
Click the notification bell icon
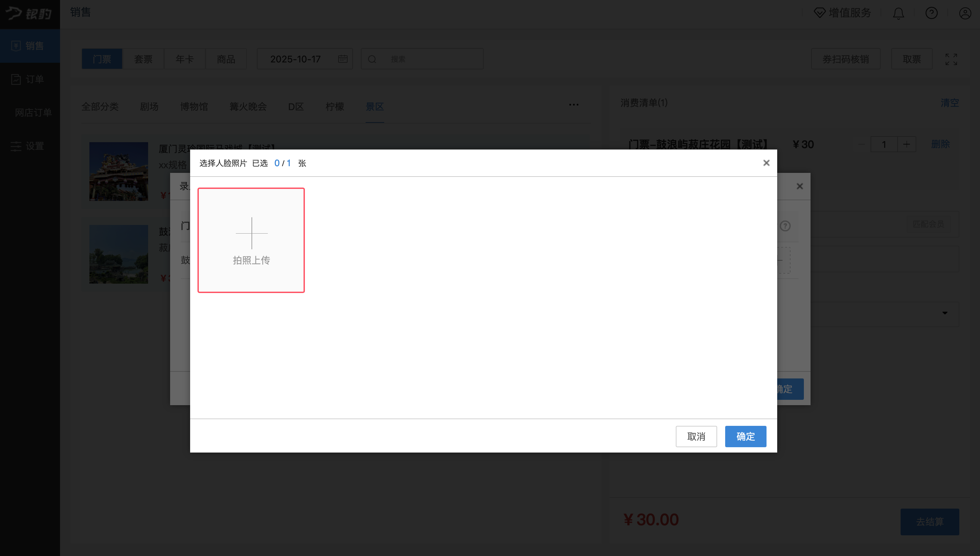pos(898,13)
